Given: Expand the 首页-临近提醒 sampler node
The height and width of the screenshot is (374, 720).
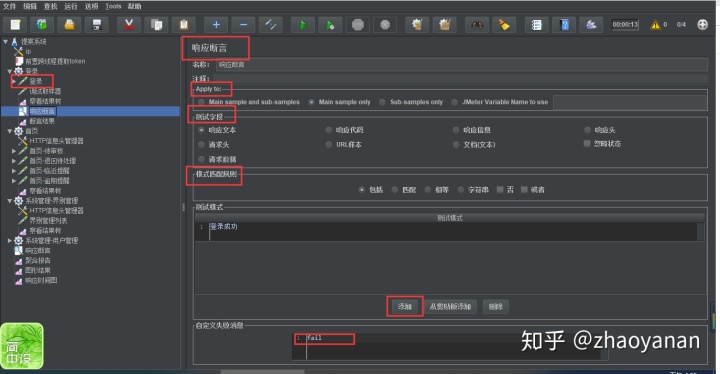Looking at the screenshot, I should point(14,171).
